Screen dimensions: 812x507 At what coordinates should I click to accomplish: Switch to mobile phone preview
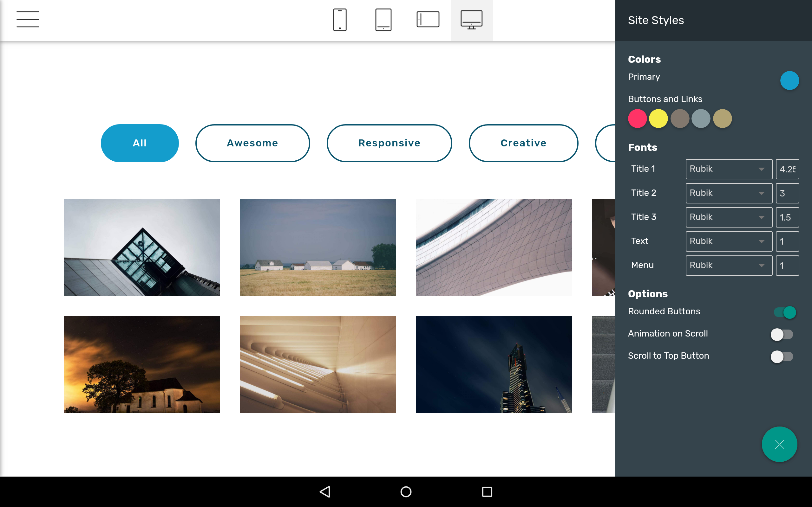pyautogui.click(x=340, y=20)
